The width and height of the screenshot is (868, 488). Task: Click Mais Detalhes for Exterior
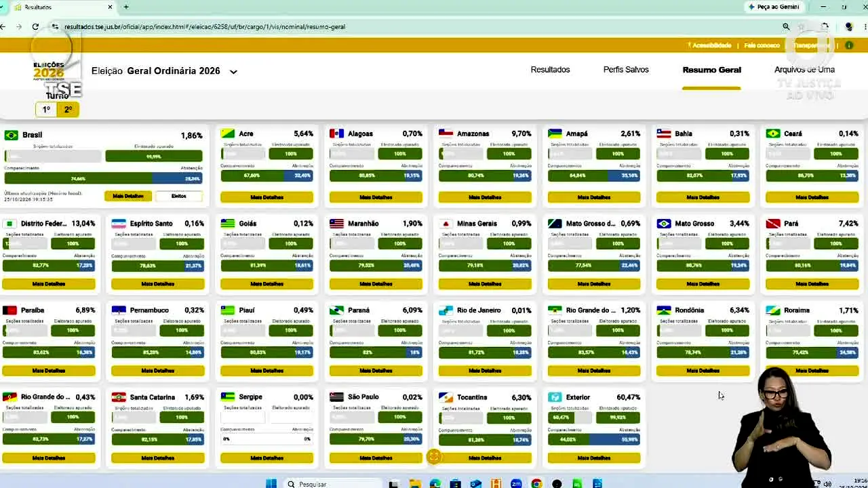[594, 457]
